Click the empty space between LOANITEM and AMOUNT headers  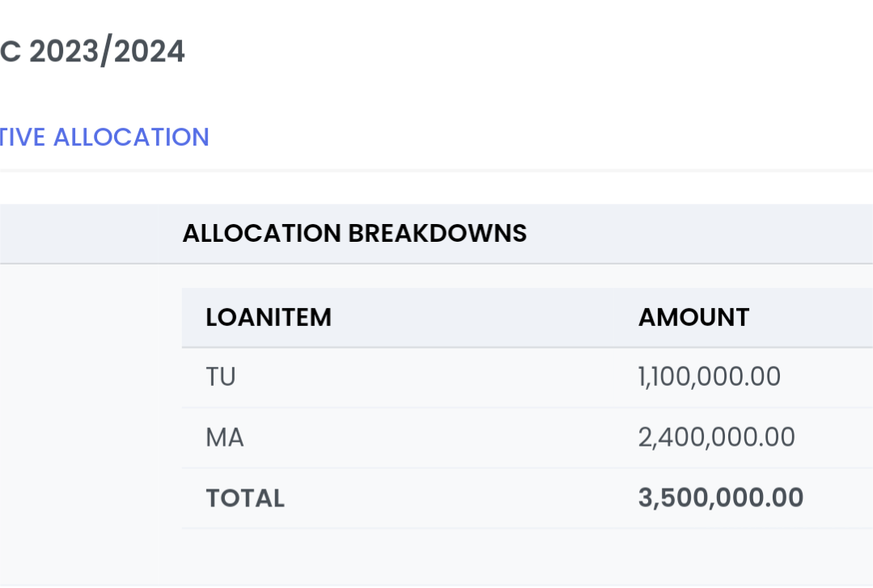[485, 317]
